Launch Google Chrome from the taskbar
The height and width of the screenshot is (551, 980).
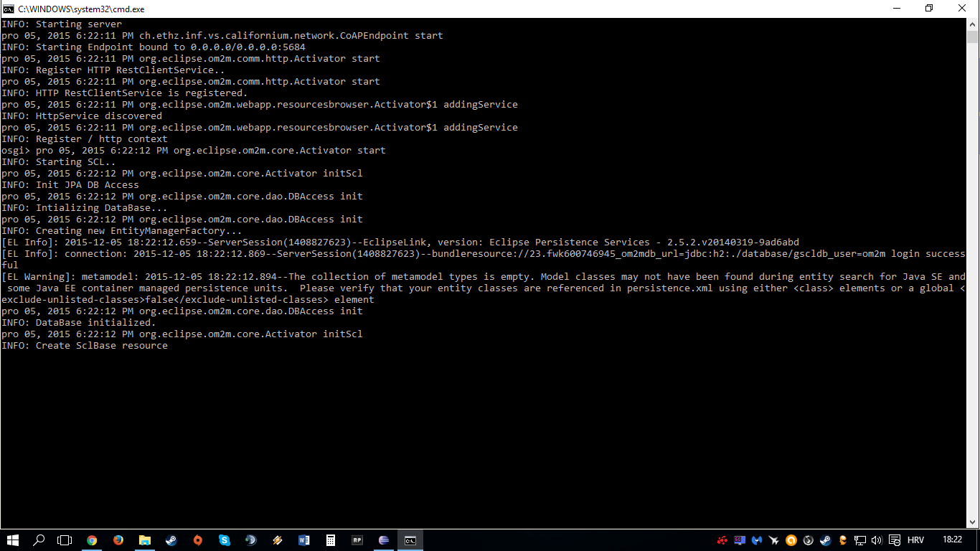coord(92,540)
